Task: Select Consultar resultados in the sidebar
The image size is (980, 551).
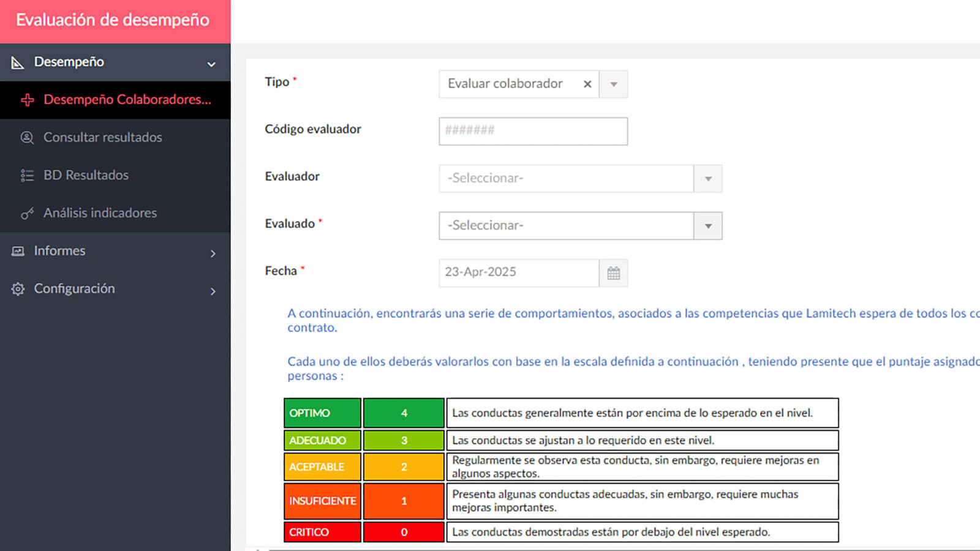Action: tap(102, 137)
